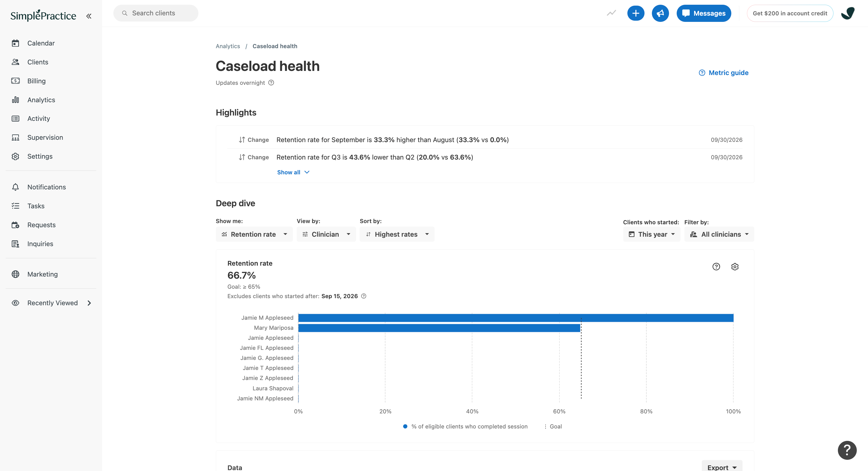Toggle the Goal legend item
The width and height of the screenshot is (868, 471).
click(553, 426)
